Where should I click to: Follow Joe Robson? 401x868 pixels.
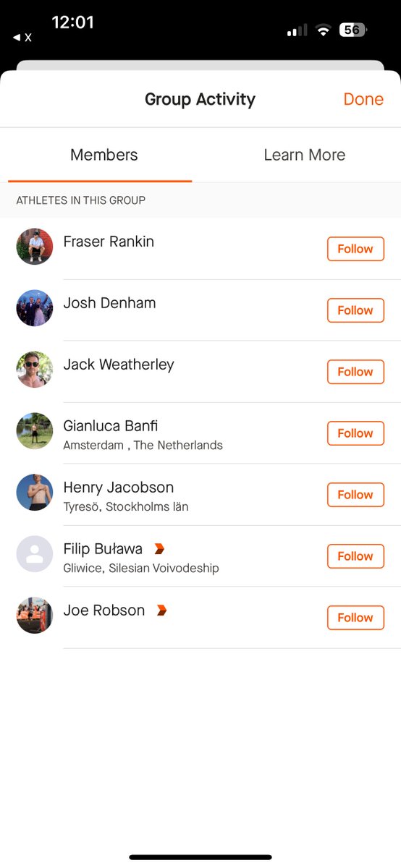click(x=355, y=618)
